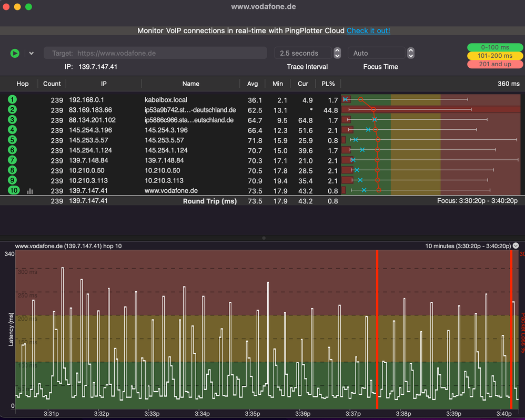Sort by the Cur column header
The height and width of the screenshot is (420, 525).
pos(303,84)
